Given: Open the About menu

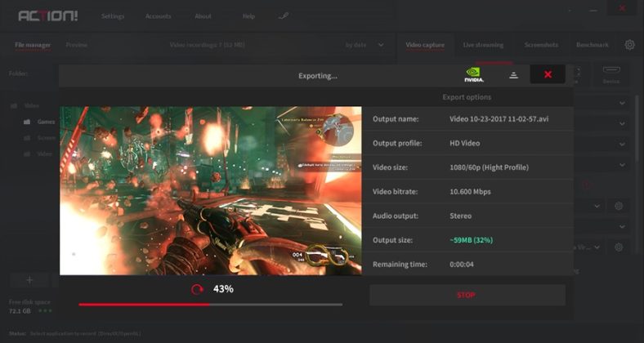Looking at the screenshot, I should pos(203,16).
